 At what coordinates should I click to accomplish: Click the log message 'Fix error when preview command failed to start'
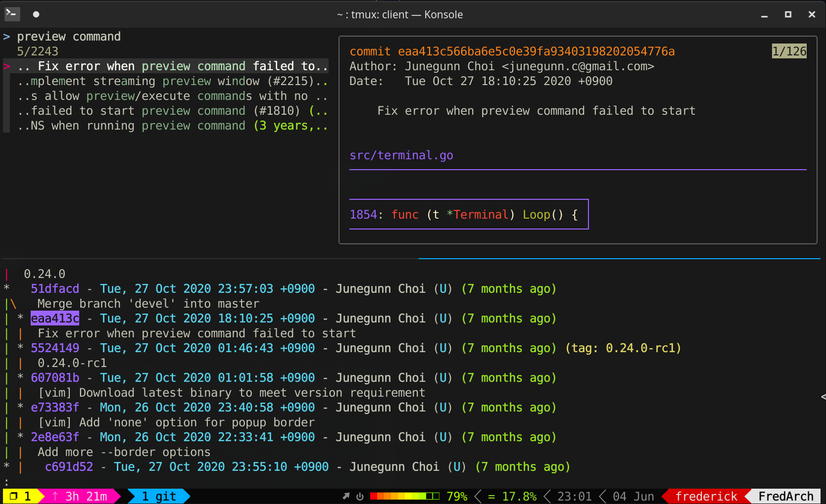pyautogui.click(x=197, y=333)
